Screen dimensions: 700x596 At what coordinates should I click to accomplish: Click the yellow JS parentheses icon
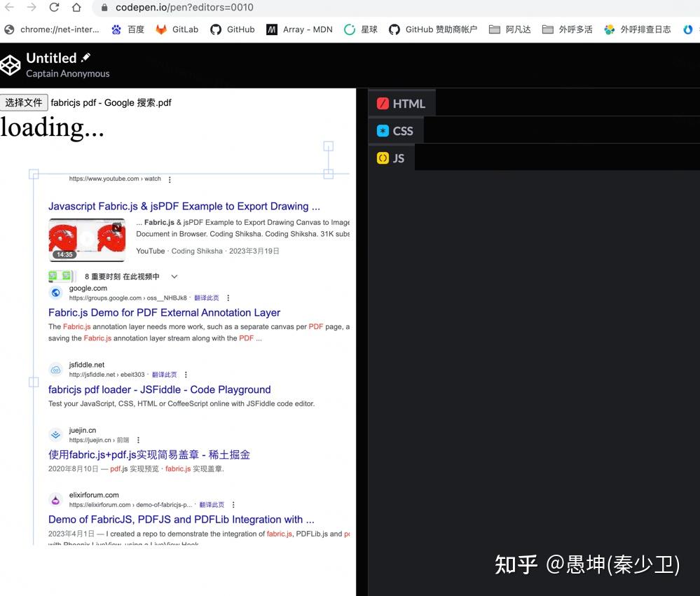383,158
